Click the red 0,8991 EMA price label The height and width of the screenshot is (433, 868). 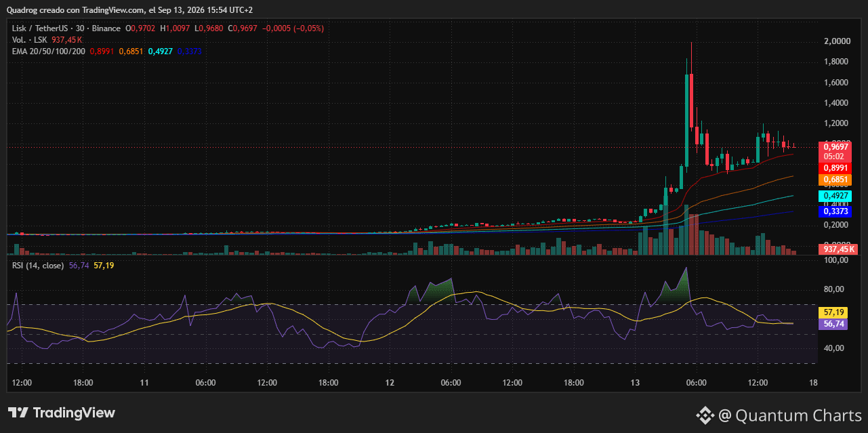[834, 168]
